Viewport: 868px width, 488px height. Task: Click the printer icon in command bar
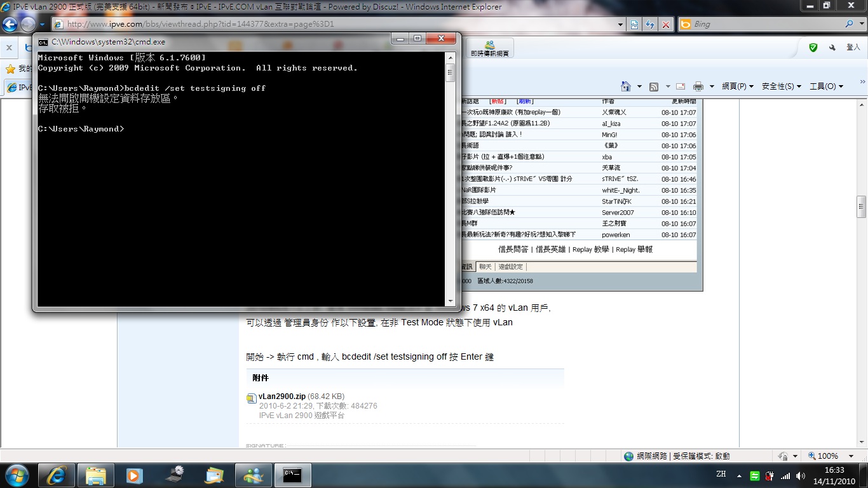coord(698,86)
